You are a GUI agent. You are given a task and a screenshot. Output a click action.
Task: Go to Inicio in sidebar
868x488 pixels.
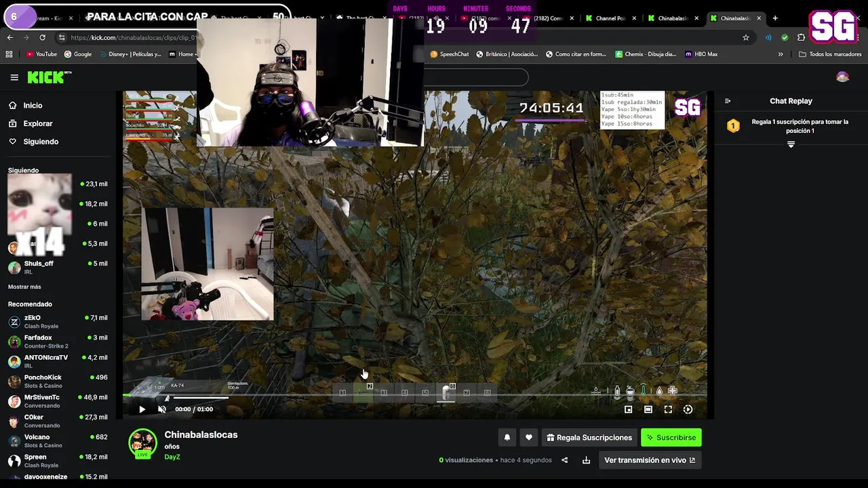tap(33, 105)
